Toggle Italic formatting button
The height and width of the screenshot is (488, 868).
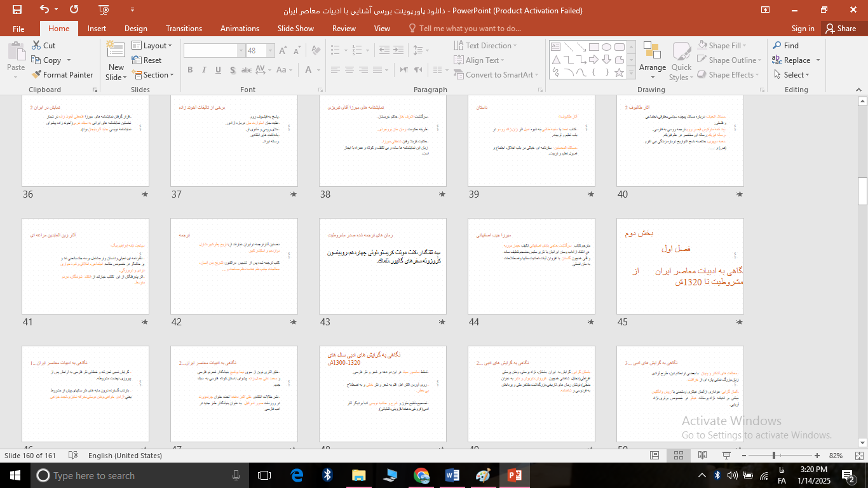click(204, 70)
